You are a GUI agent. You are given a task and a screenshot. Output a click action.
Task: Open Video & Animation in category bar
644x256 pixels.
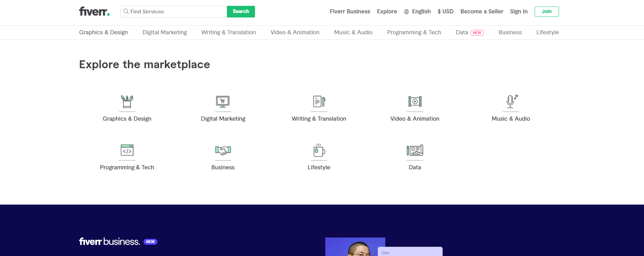tap(295, 32)
